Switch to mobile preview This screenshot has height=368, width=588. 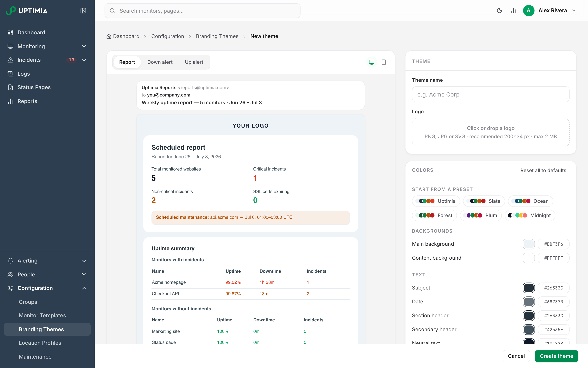[x=384, y=62]
